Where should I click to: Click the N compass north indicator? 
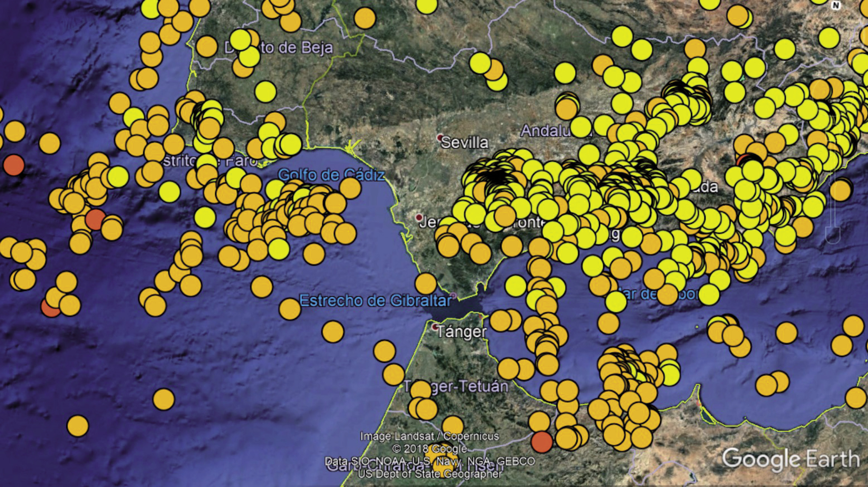pos(835,5)
